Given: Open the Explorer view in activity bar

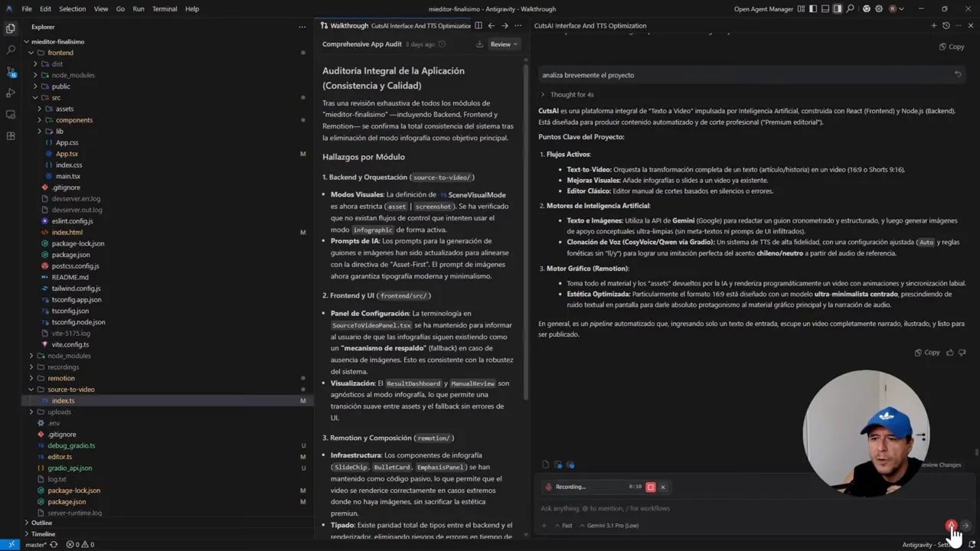Looking at the screenshot, I should tap(11, 28).
